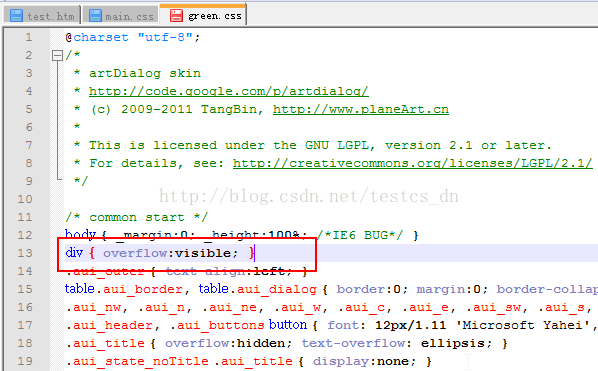
Task: Collapse the comment block fold marker at line 2
Action: point(57,56)
